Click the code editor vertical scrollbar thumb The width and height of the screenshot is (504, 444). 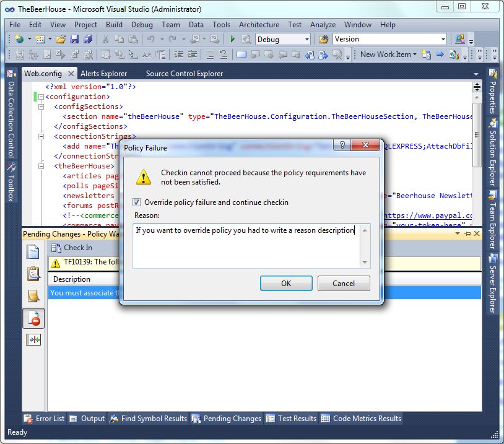pos(477,134)
